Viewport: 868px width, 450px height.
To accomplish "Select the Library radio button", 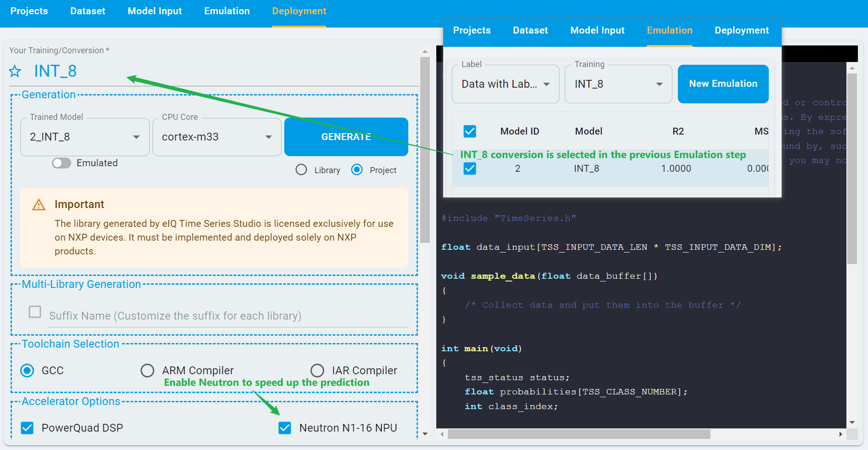I will point(301,170).
